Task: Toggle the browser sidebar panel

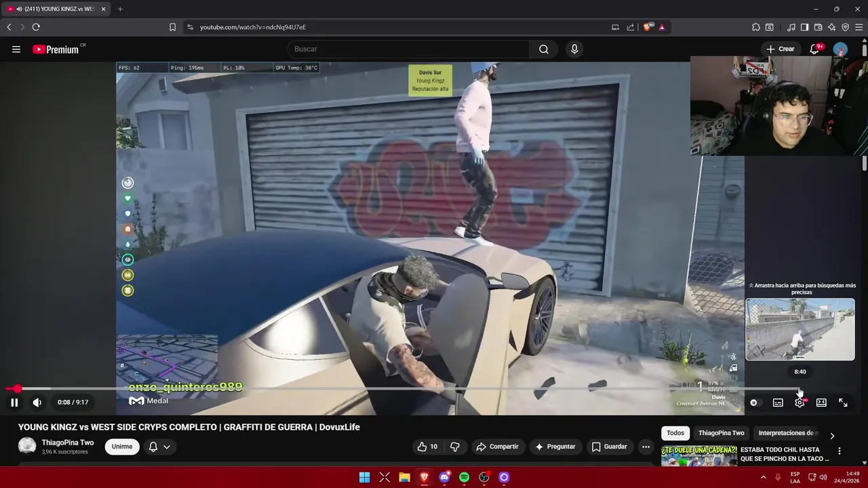Action: [x=804, y=27]
